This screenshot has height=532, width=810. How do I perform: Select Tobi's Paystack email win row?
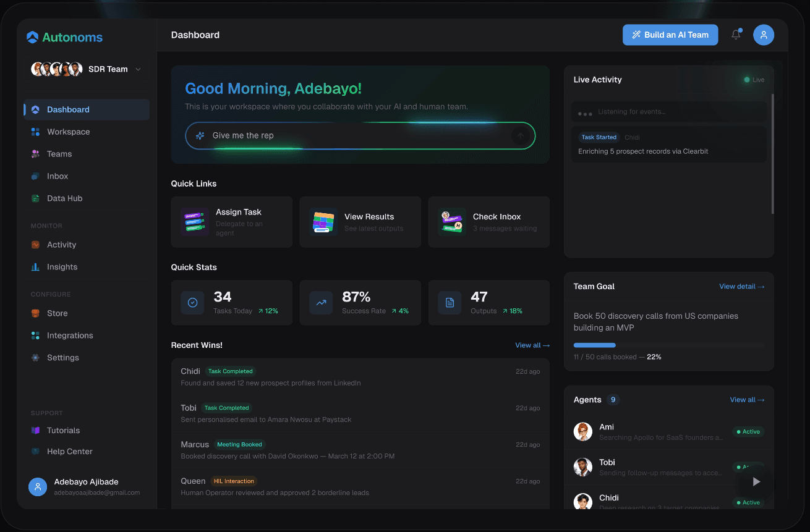(x=360, y=413)
